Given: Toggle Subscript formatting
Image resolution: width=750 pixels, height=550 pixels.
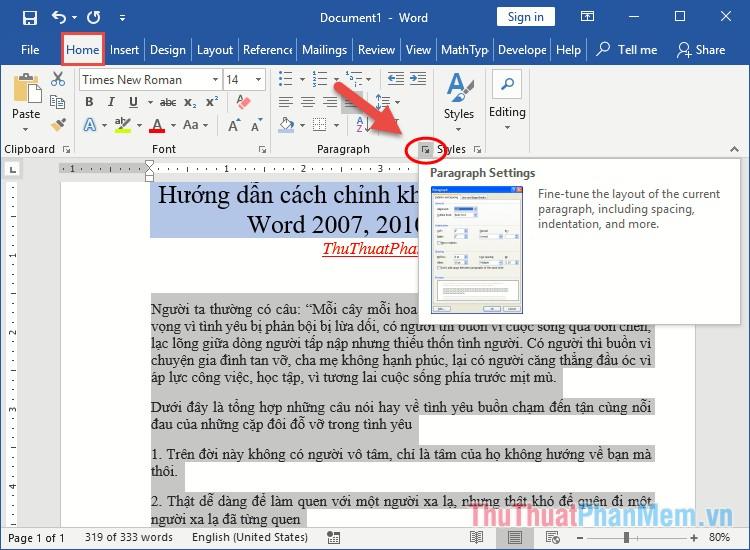Looking at the screenshot, I should click(x=190, y=102).
